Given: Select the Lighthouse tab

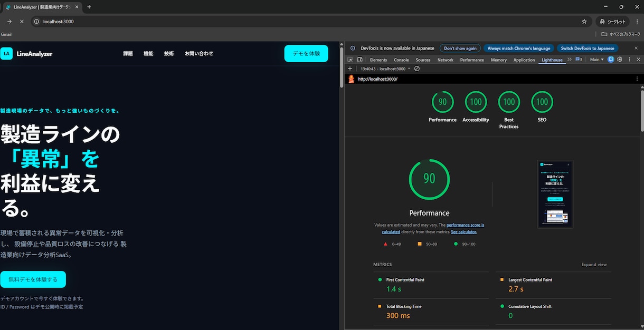Looking at the screenshot, I should point(552,60).
